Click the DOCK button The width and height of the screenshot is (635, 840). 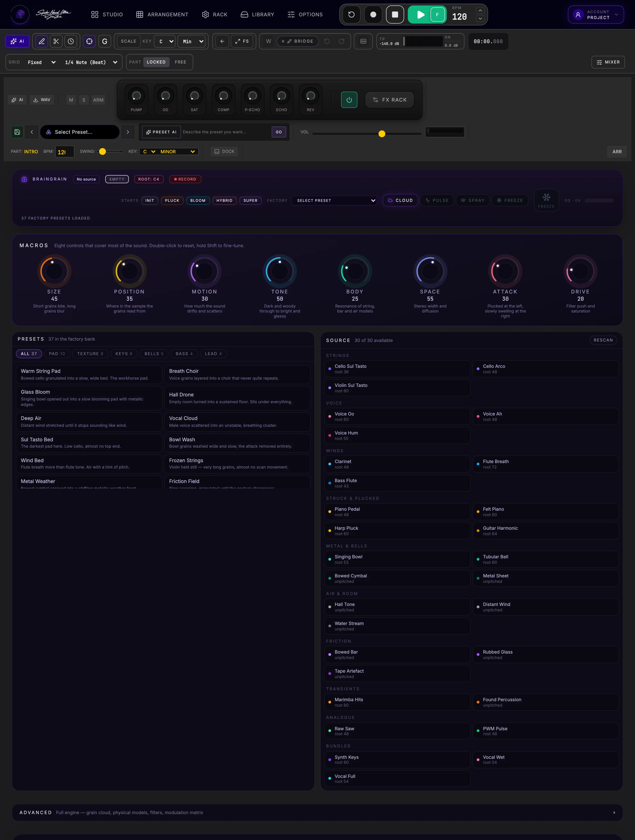tap(225, 151)
